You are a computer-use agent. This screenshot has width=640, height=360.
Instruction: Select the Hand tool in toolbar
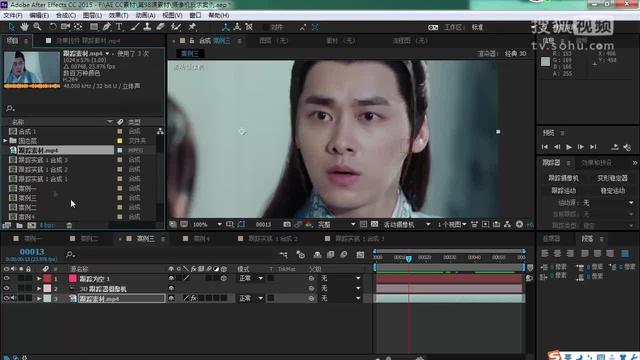24,27
